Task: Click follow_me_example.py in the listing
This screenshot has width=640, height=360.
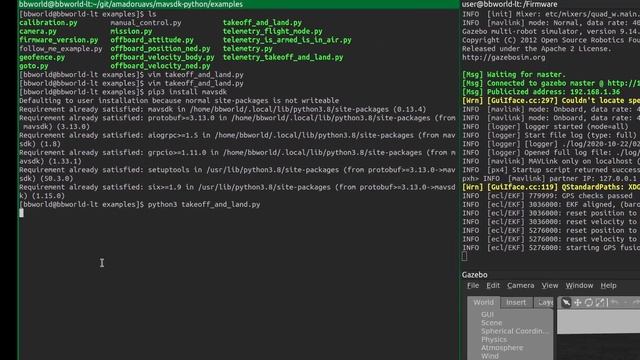Action: click(x=61, y=49)
